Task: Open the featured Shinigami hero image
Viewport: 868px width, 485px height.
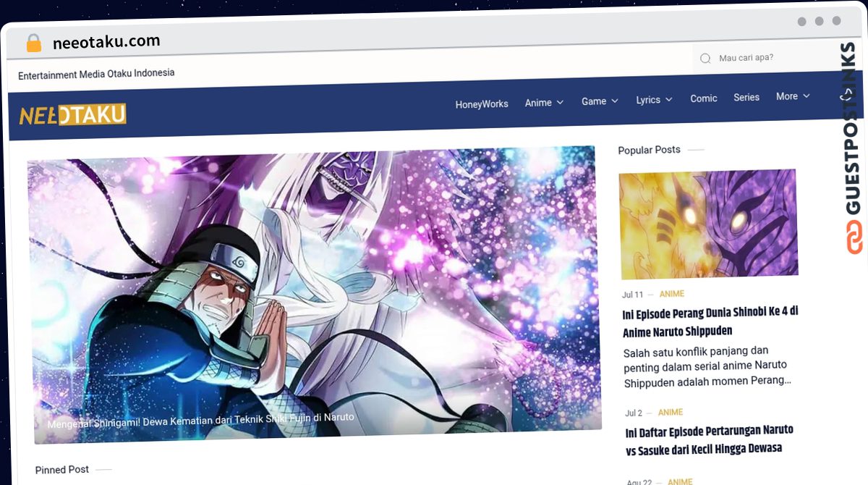Action: pyautogui.click(x=315, y=295)
